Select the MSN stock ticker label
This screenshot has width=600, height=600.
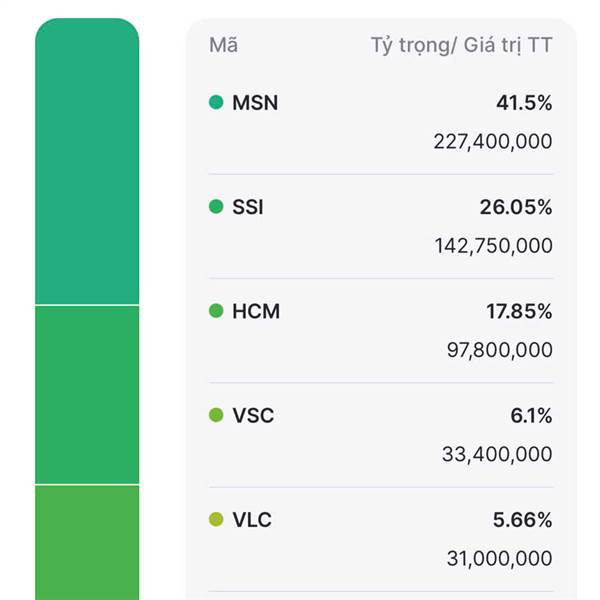pos(255,103)
